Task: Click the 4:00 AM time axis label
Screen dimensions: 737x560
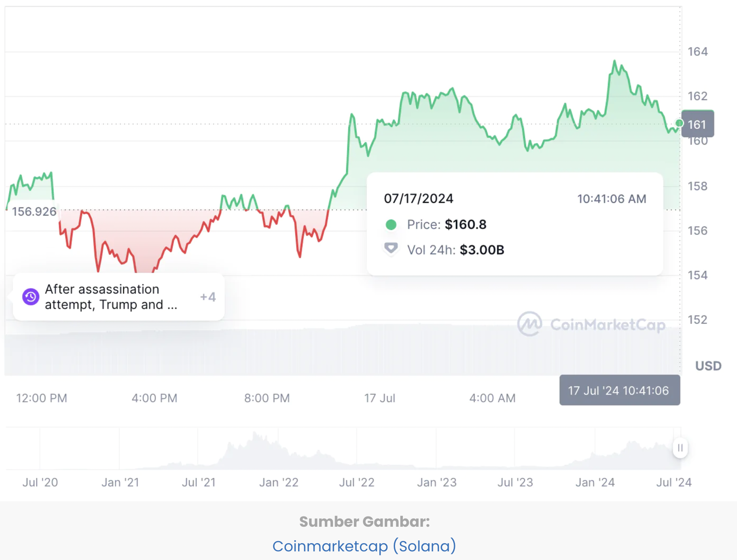Action: (x=492, y=398)
